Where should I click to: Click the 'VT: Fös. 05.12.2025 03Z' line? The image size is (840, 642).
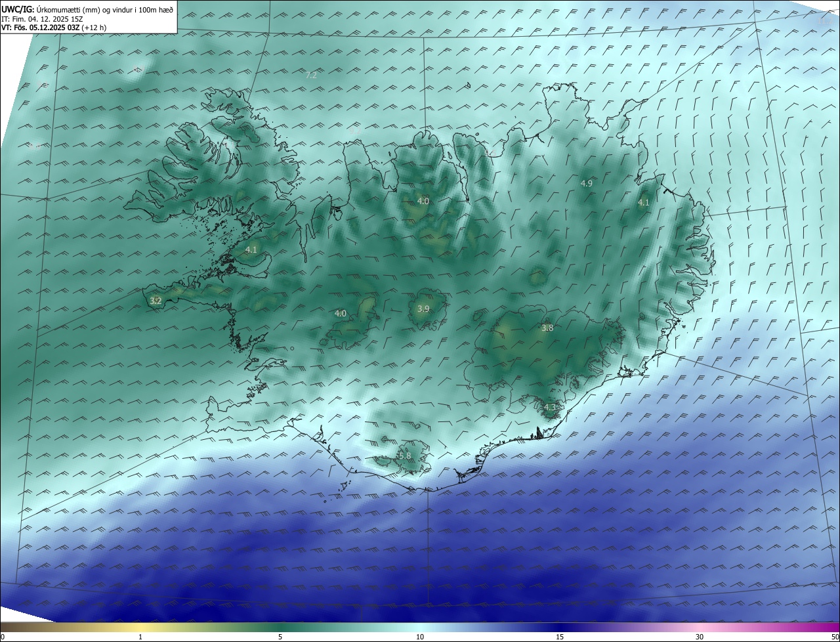coord(54,28)
